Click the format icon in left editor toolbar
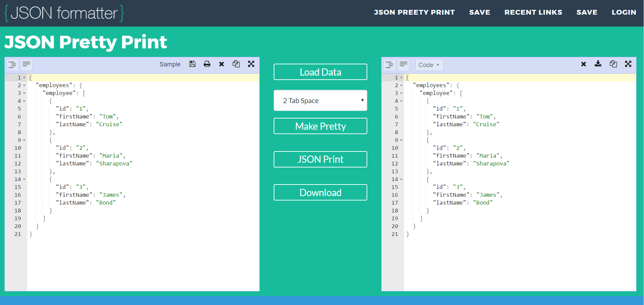644x305 pixels. click(x=12, y=65)
